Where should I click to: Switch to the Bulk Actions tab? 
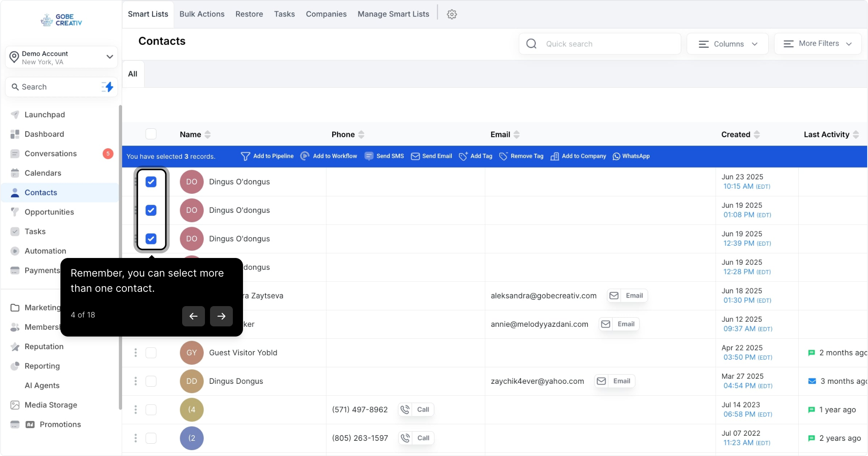202,14
